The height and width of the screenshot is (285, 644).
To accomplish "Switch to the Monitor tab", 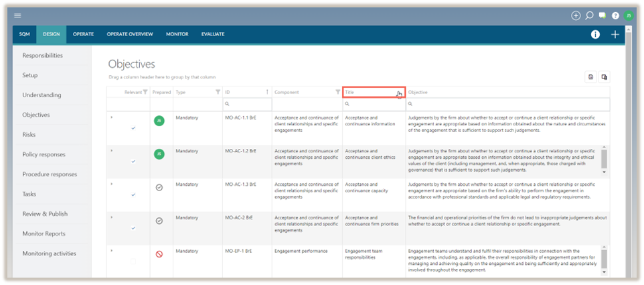I will click(177, 34).
